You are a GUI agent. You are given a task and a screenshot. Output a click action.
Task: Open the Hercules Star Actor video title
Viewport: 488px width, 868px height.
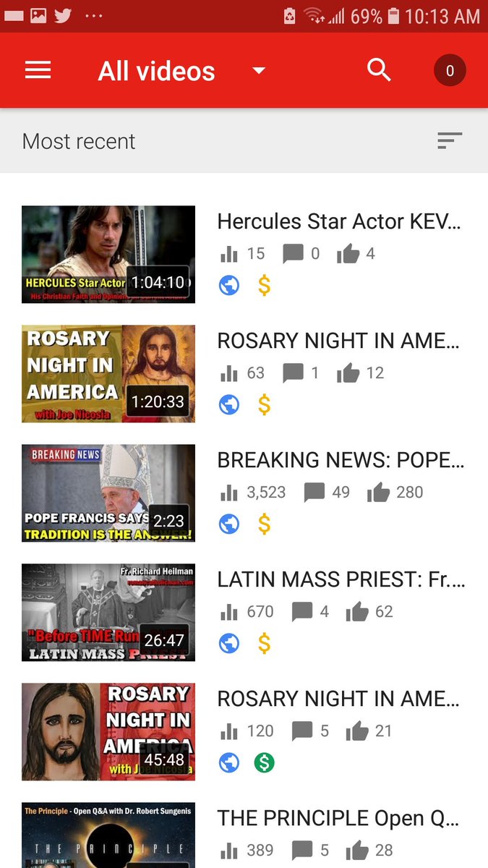coord(339,221)
